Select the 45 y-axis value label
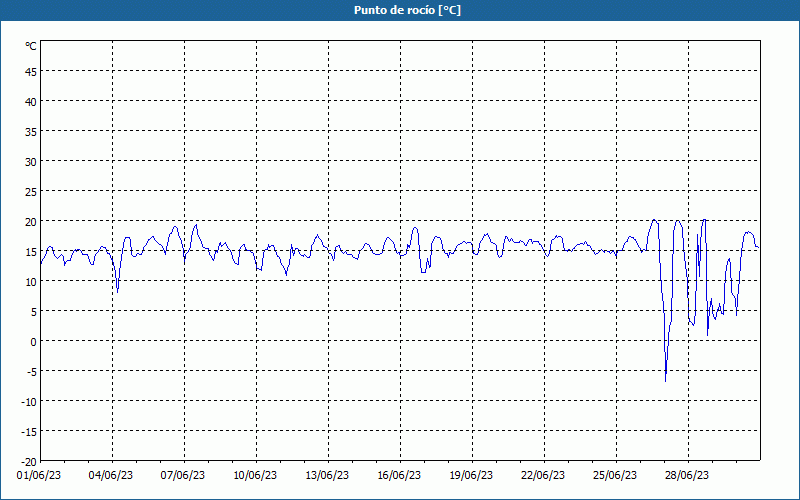The height and width of the screenshot is (500, 800). pos(31,72)
